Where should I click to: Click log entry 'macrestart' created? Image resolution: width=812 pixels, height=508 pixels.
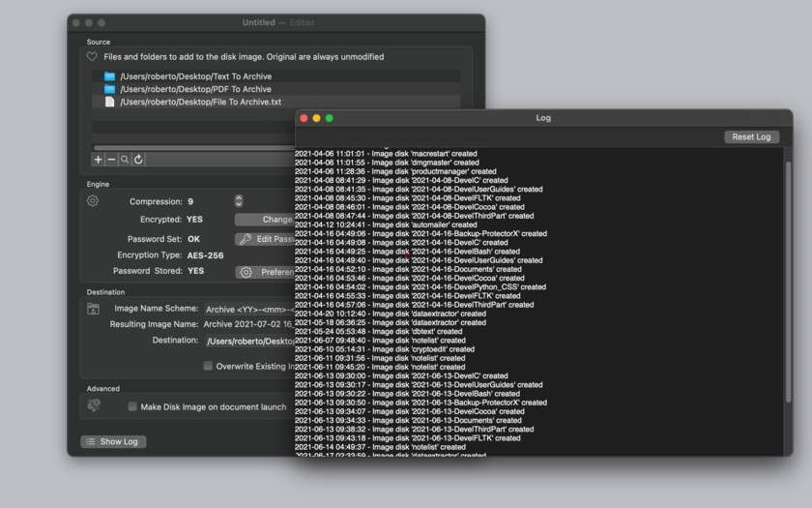(x=386, y=154)
